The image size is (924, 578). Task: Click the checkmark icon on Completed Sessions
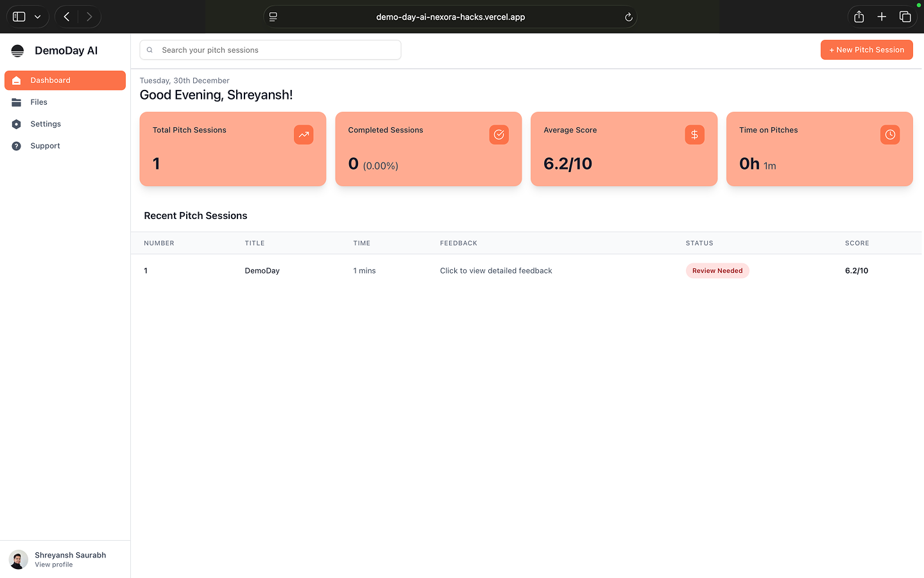tap(499, 135)
